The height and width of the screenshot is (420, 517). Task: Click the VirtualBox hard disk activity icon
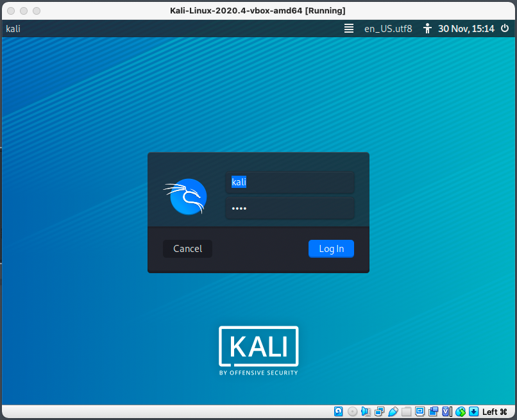tap(338, 411)
